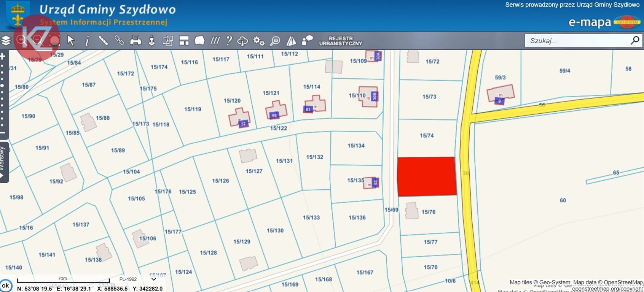Screen dimensions: 644x292
Task: Click the magnifier advanced search tool
Action: coord(275,41)
